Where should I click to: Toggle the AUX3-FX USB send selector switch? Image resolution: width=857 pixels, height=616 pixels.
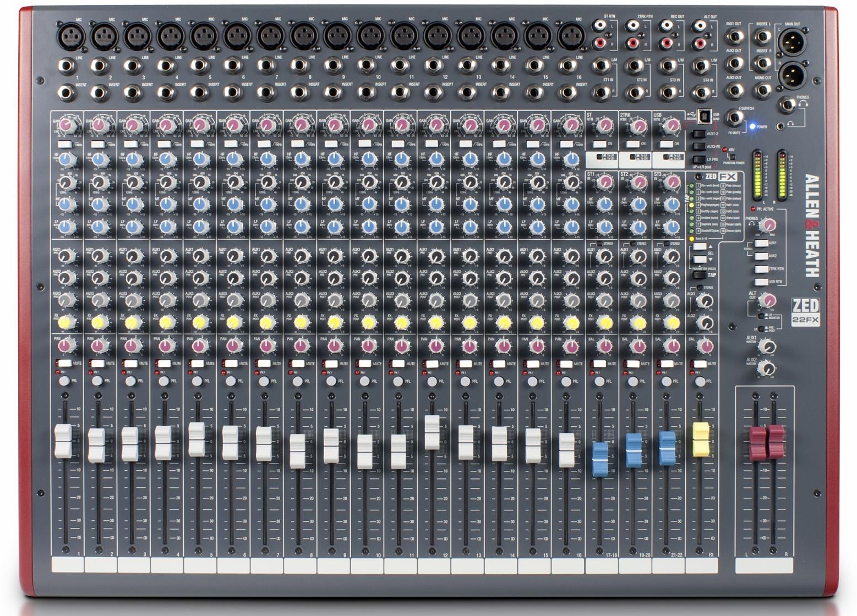tap(698, 146)
